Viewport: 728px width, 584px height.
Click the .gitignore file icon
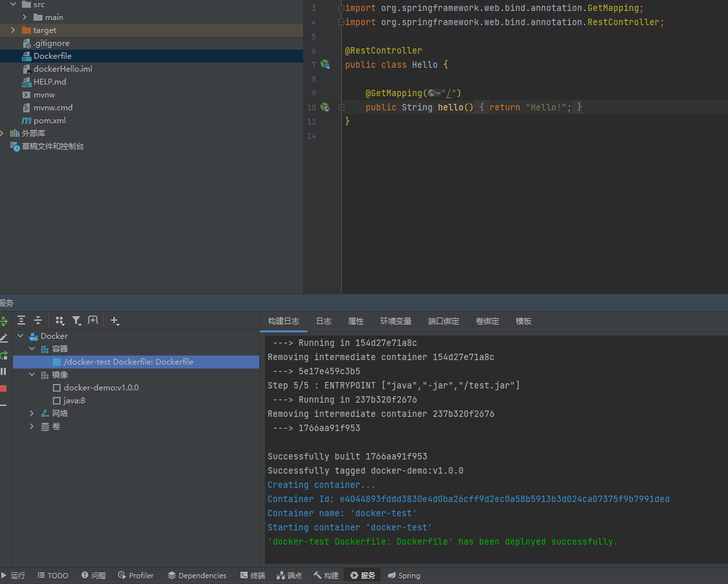click(26, 43)
